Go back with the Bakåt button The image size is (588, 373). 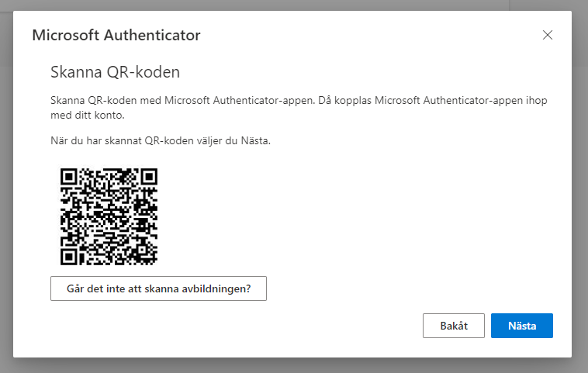coord(454,326)
